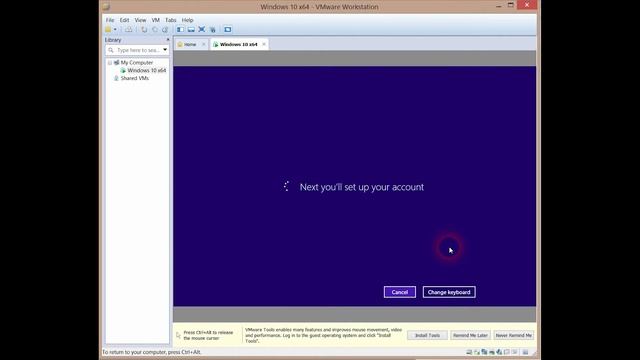Select the Windows 10 x64 tab
This screenshot has height=360, width=640.
click(238, 44)
